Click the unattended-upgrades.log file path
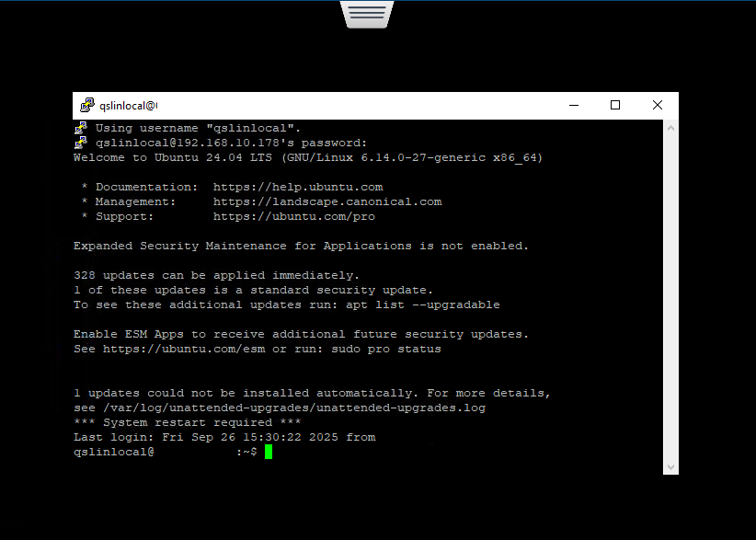756x540 pixels. (x=294, y=408)
